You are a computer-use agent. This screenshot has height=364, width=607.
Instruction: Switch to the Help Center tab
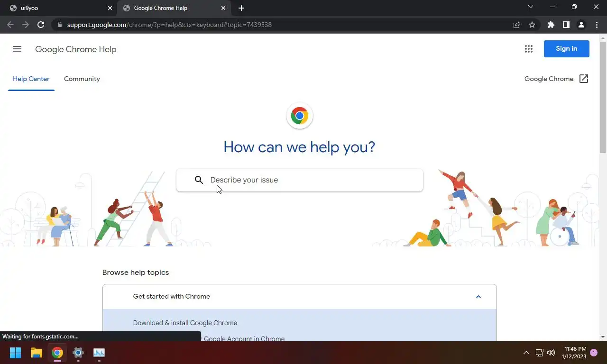31,79
